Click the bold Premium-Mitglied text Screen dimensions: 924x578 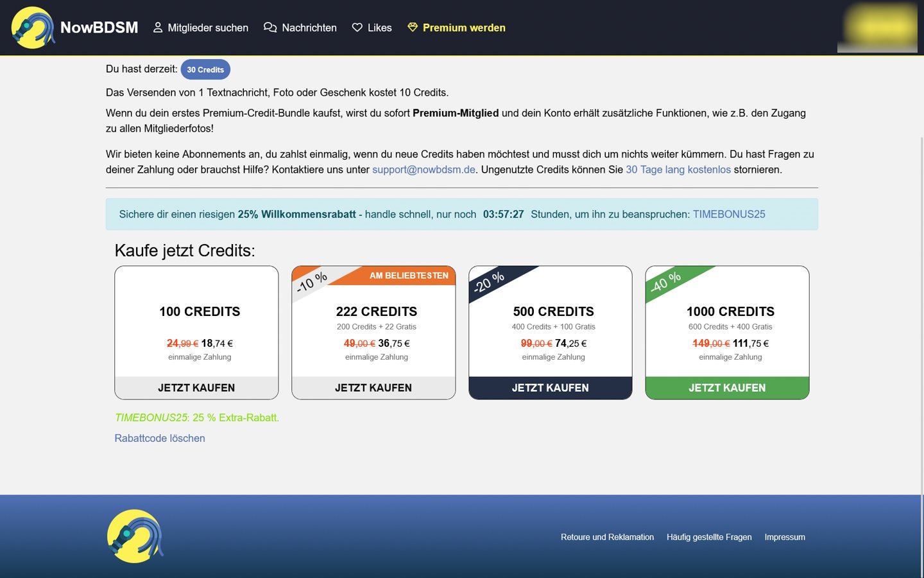(456, 113)
